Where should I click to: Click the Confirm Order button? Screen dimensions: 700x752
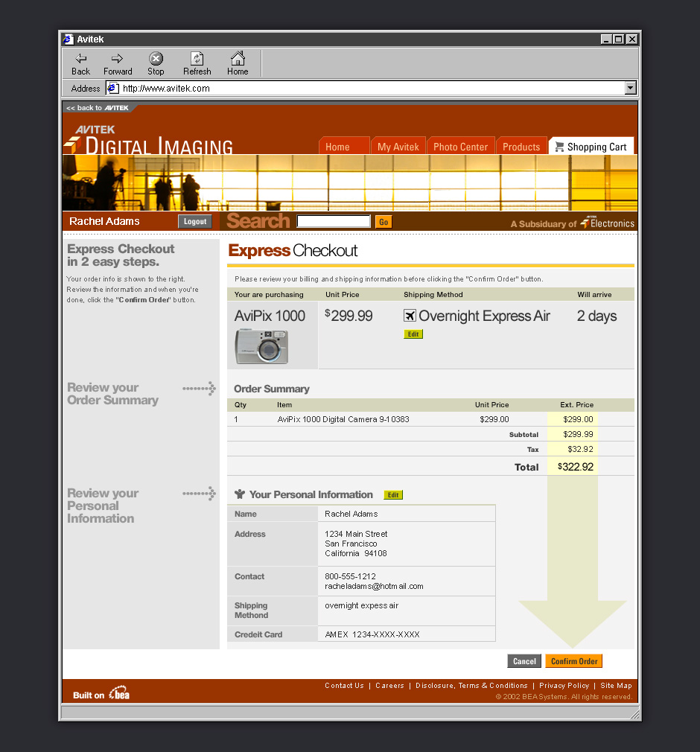(573, 661)
